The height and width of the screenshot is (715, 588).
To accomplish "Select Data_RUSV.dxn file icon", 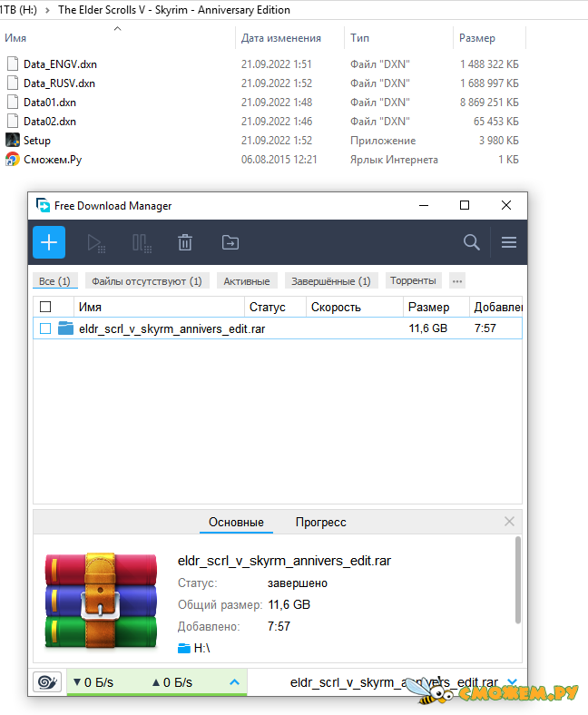I will pyautogui.click(x=13, y=83).
